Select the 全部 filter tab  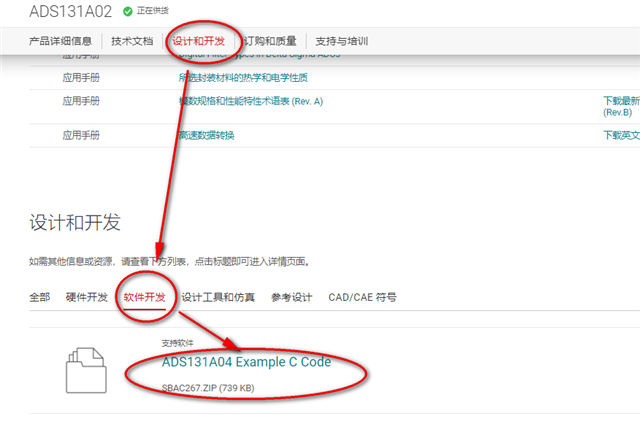(x=40, y=297)
